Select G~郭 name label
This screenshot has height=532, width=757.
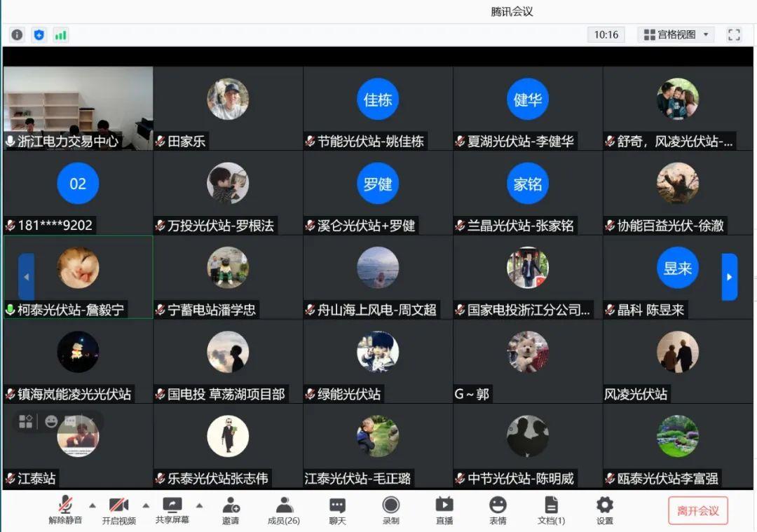tap(472, 394)
